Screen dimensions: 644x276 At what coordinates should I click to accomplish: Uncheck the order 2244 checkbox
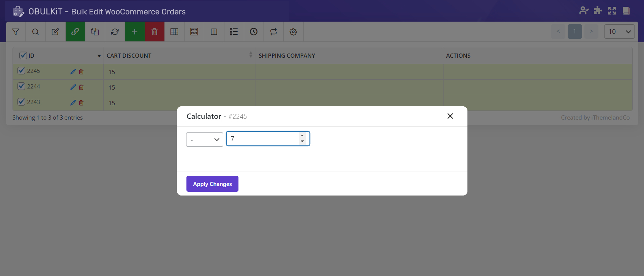click(x=22, y=86)
